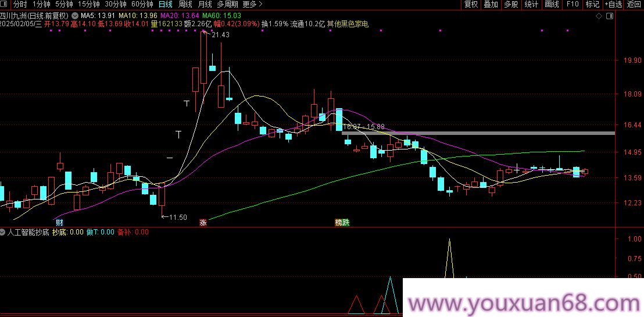Expand the 人工智能抄底 indicator dropdown arrow
This screenshot has height=317, width=644.
(3, 232)
